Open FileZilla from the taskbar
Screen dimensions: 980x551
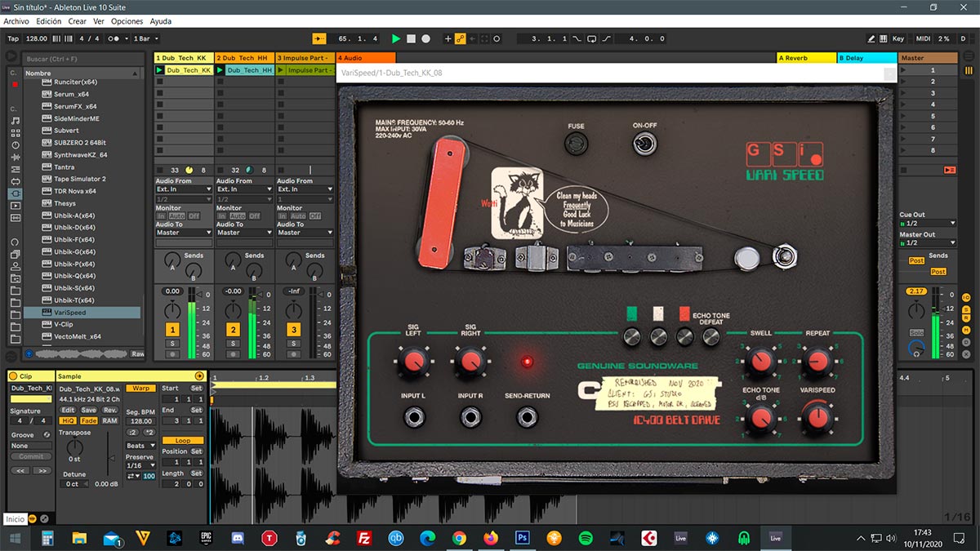tap(365, 538)
